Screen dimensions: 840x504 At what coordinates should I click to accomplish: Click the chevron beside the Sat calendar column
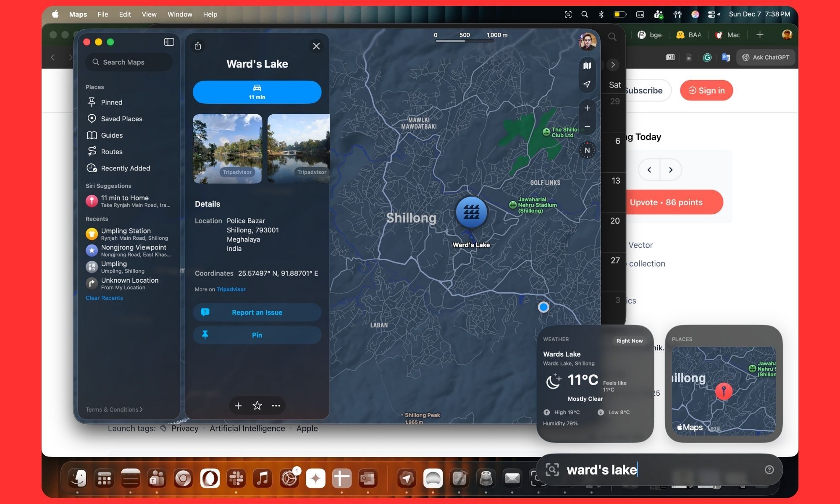(613, 65)
